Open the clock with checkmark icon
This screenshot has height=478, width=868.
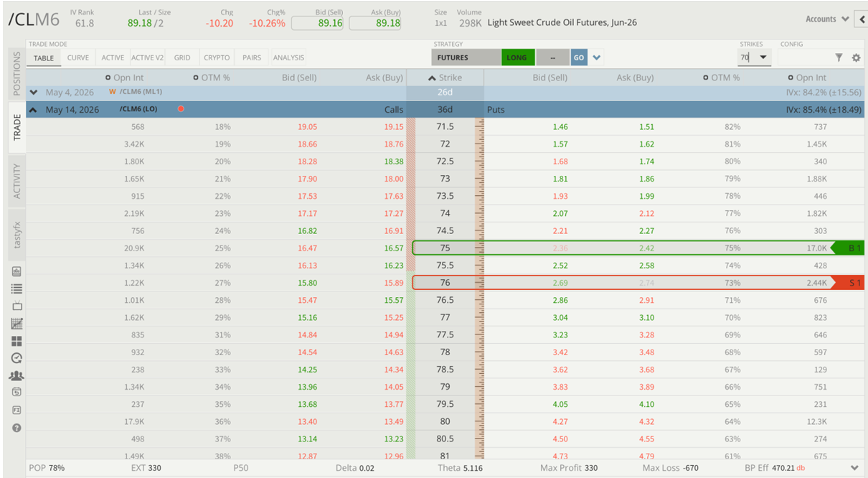(x=16, y=357)
